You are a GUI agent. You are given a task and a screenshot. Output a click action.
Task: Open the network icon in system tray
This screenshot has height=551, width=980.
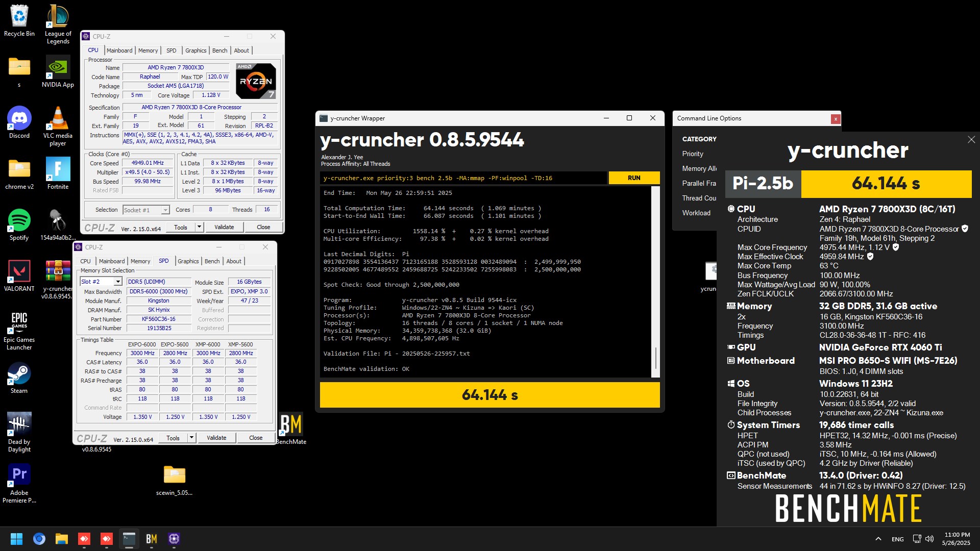[917, 539]
